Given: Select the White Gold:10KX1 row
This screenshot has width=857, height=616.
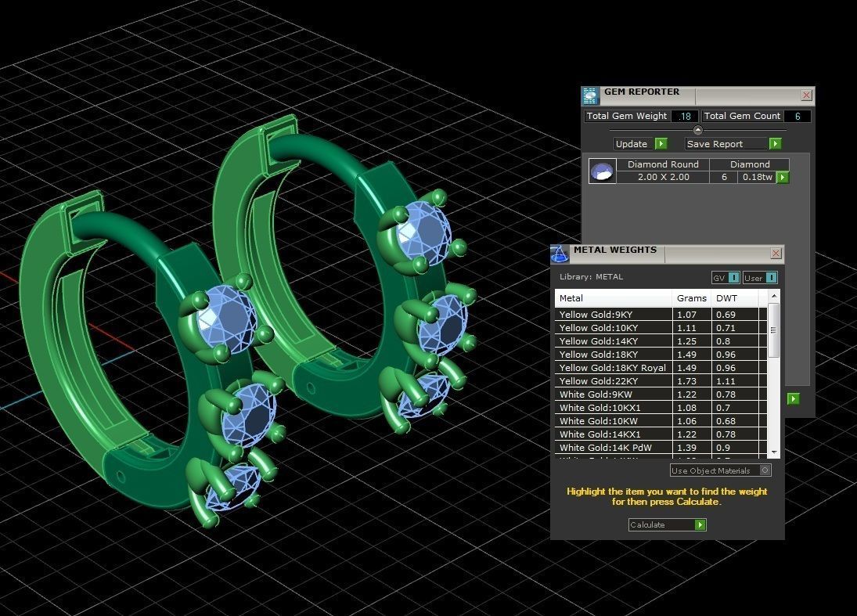Looking at the screenshot, I should (661, 408).
